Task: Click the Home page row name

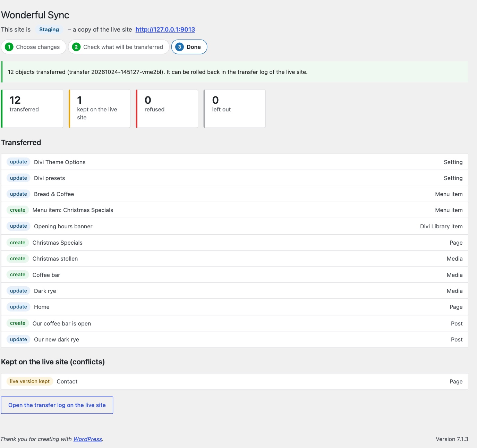Action: [42, 307]
